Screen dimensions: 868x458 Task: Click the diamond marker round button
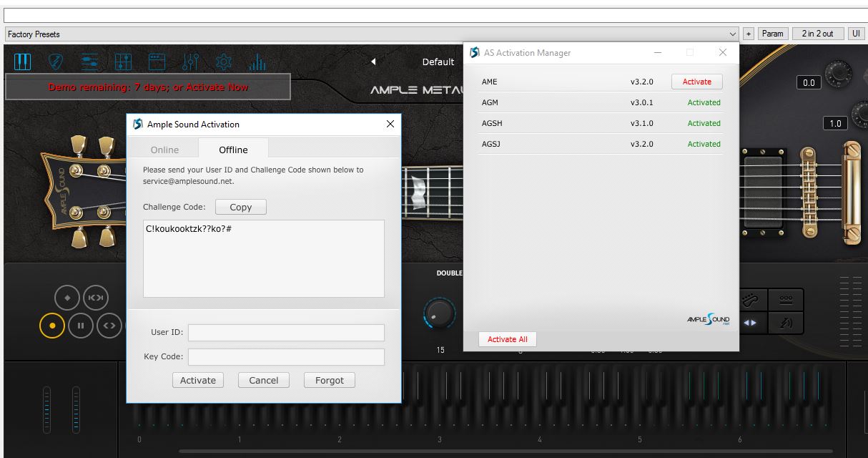(68, 298)
